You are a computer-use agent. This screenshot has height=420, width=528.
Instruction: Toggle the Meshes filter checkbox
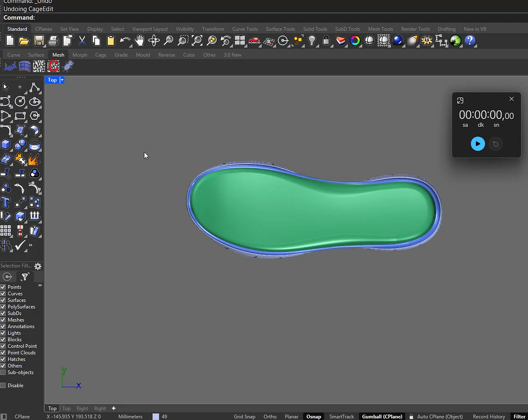pos(3,320)
